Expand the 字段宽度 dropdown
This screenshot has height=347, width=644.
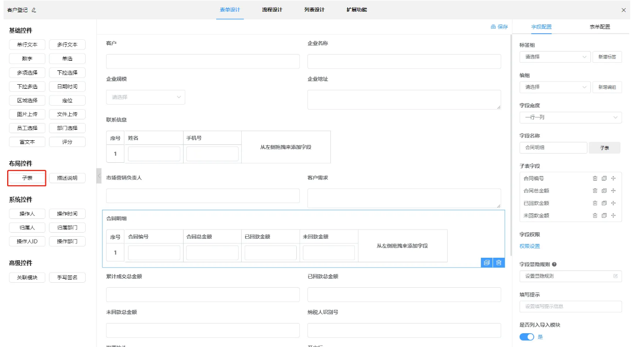click(570, 117)
